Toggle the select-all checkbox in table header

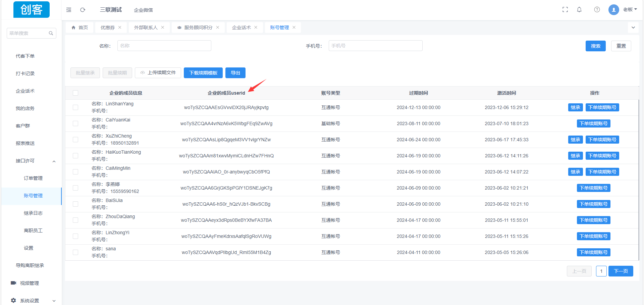pos(75,93)
